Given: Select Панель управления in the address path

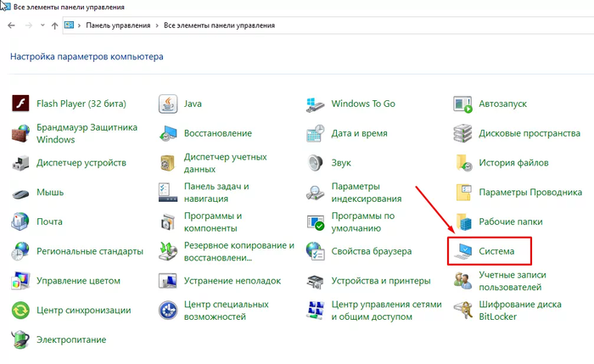Looking at the screenshot, I should 117,25.
